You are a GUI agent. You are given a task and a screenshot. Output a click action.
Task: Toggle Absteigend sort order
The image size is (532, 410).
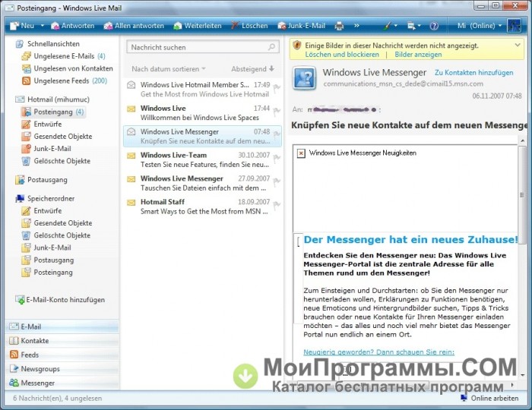pos(253,69)
